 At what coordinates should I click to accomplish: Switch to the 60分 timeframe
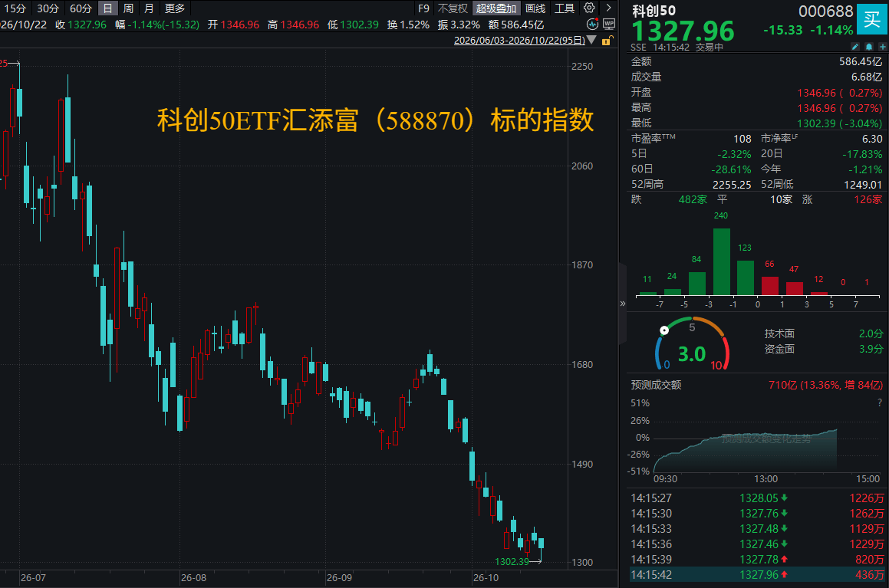click(x=81, y=8)
